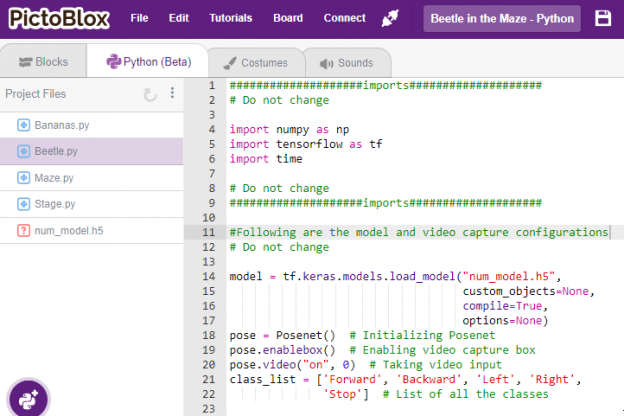Open the Sounds tab

347,63
